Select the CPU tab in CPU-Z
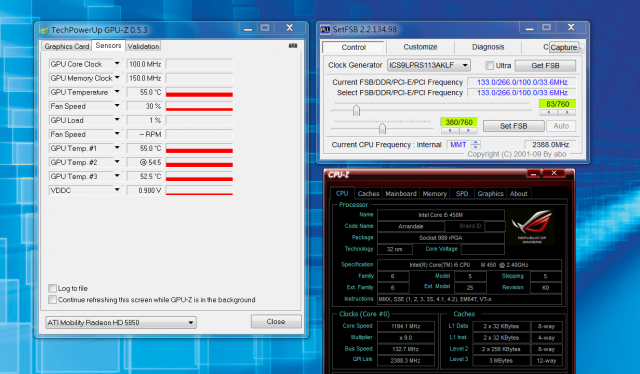Viewport: 640px width, 374px height. (x=342, y=193)
